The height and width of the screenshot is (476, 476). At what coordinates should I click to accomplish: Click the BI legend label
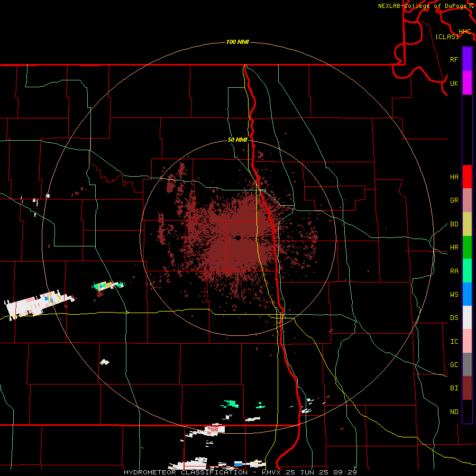[x=454, y=388]
